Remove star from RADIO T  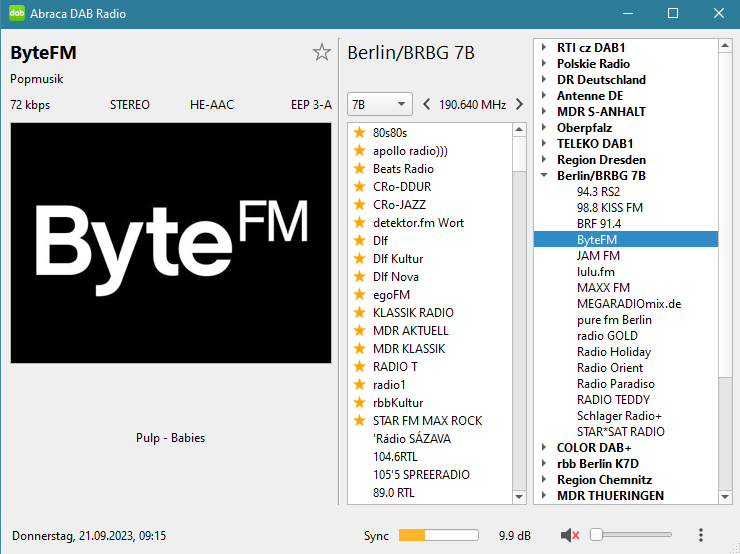(x=360, y=366)
